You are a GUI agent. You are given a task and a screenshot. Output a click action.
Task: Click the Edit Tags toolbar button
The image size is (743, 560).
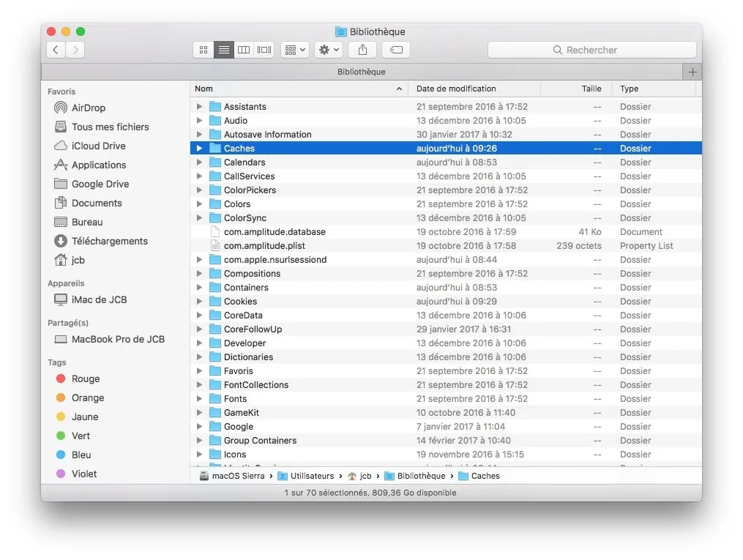396,50
